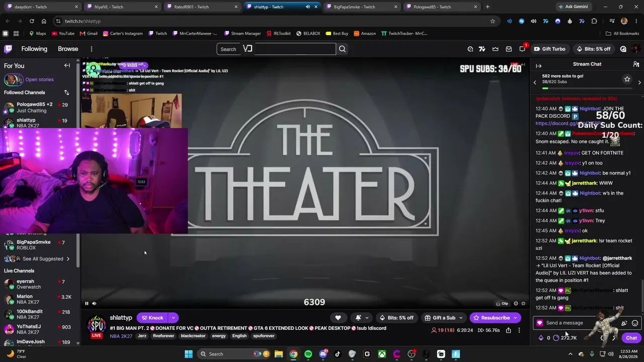Create a Clip of the stream

pos(502,303)
